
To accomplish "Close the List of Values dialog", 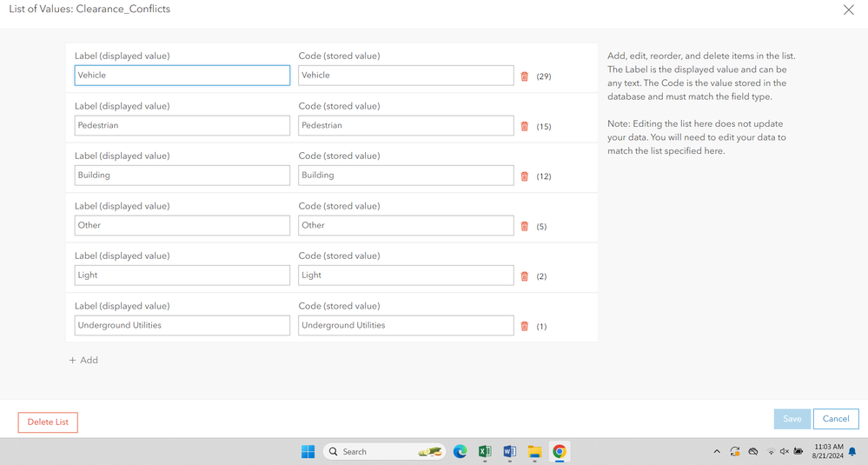I will pyautogui.click(x=848, y=10).
